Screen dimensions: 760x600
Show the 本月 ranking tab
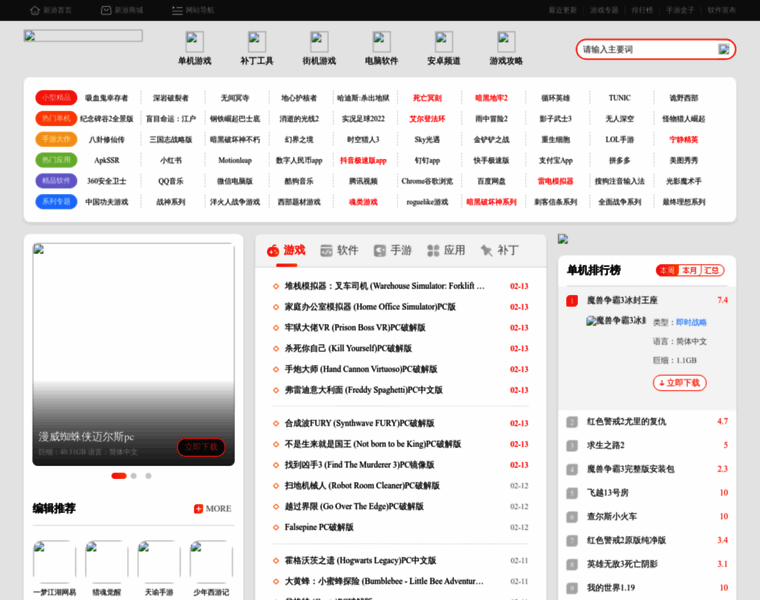[690, 270]
